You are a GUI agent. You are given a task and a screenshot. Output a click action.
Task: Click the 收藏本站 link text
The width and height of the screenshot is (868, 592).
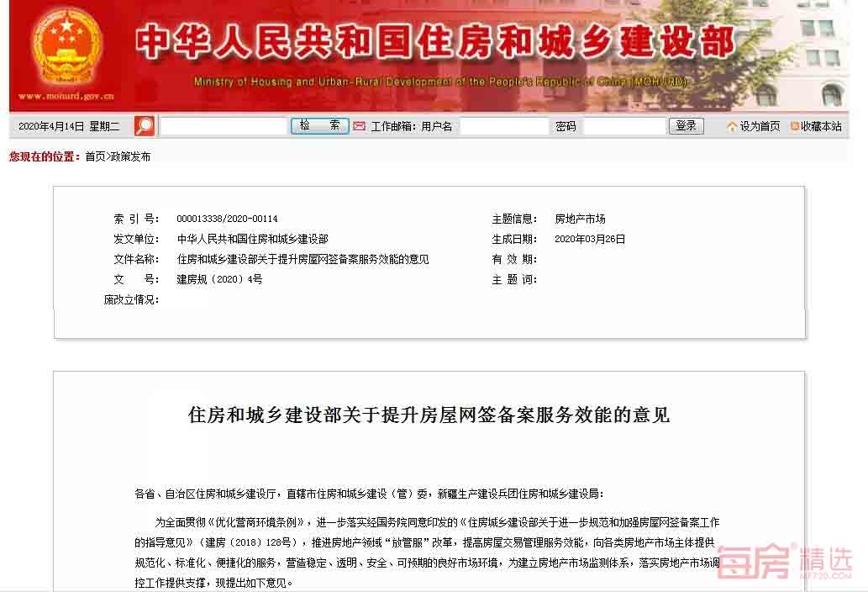click(x=821, y=126)
